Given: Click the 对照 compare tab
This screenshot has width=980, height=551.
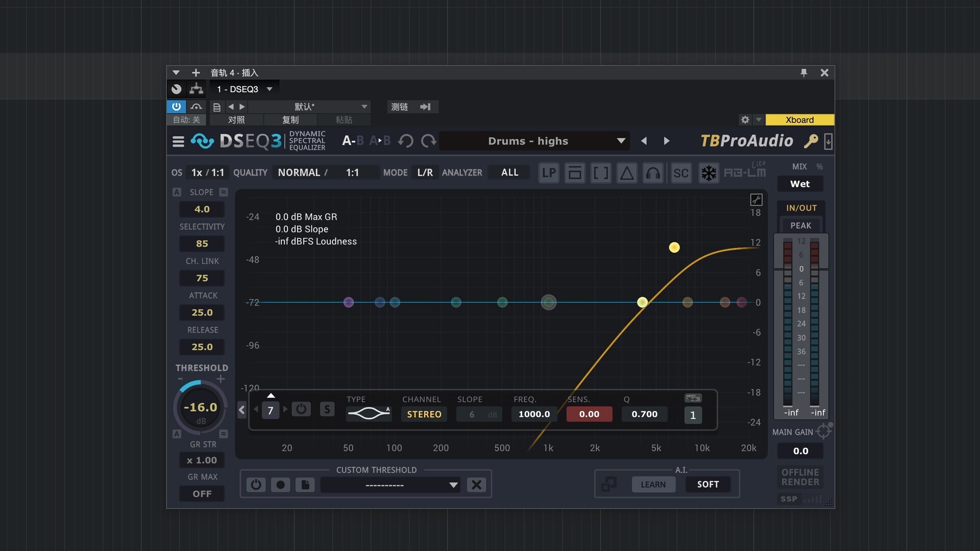Looking at the screenshot, I should (x=236, y=120).
